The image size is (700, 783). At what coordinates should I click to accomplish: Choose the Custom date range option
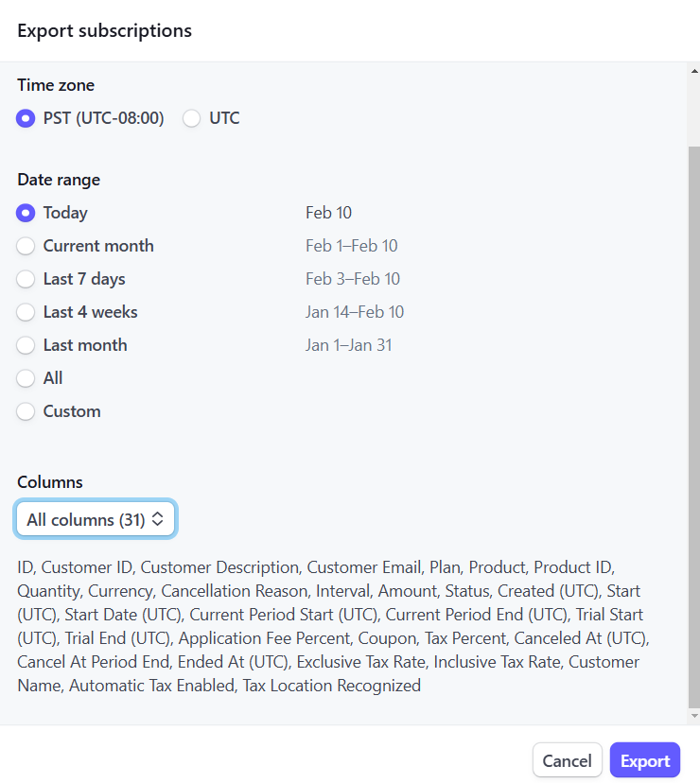pyautogui.click(x=26, y=411)
